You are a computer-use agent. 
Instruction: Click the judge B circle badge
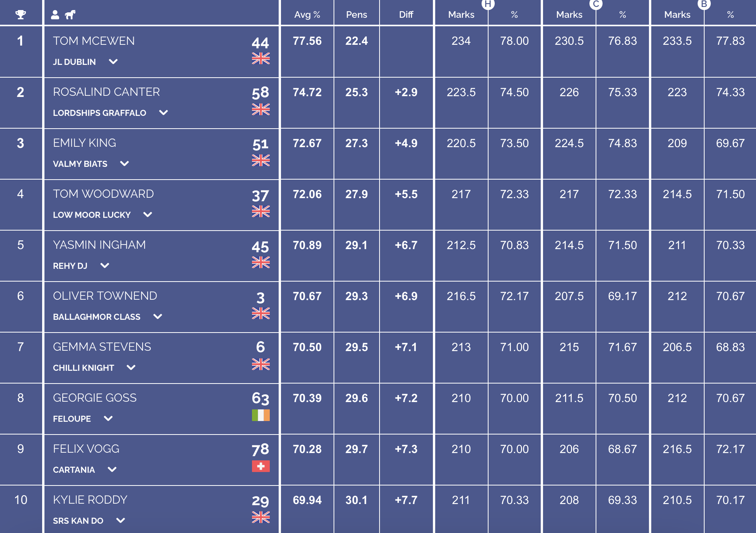[x=704, y=4]
